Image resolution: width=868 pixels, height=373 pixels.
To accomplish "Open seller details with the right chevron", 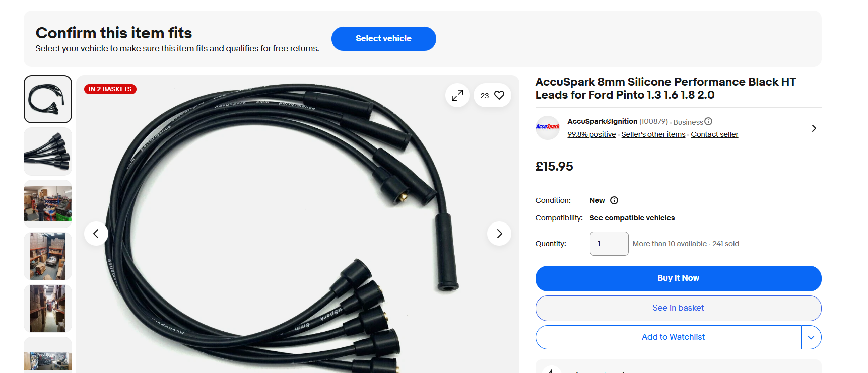I will (x=814, y=128).
